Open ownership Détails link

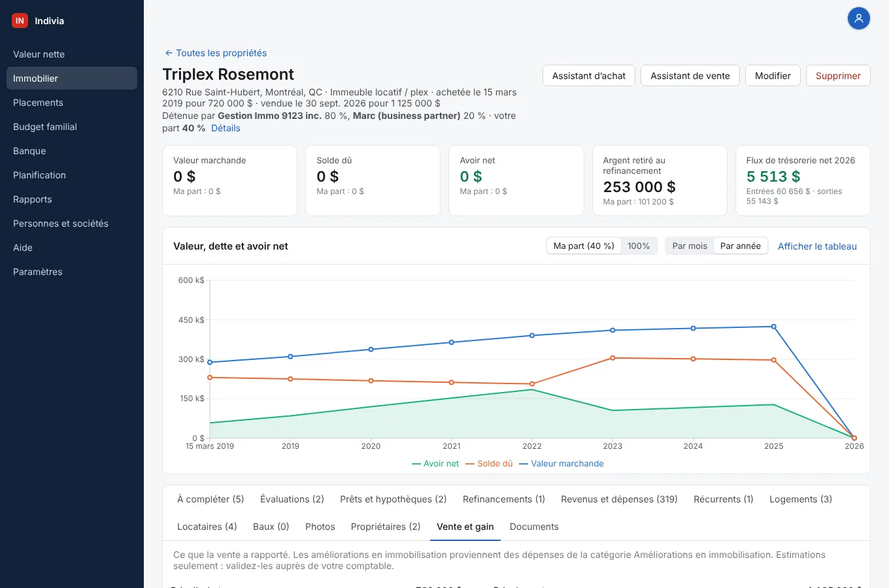pyautogui.click(x=226, y=128)
